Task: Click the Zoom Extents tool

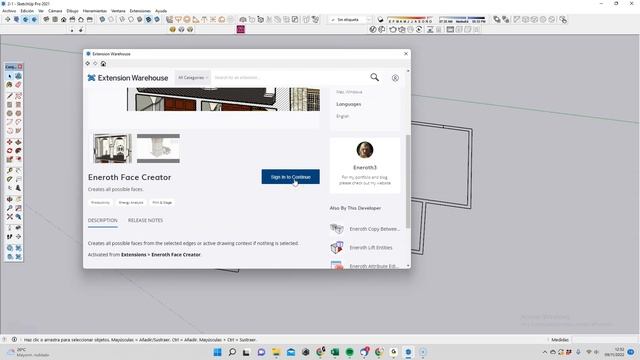Action: click(x=9, y=217)
